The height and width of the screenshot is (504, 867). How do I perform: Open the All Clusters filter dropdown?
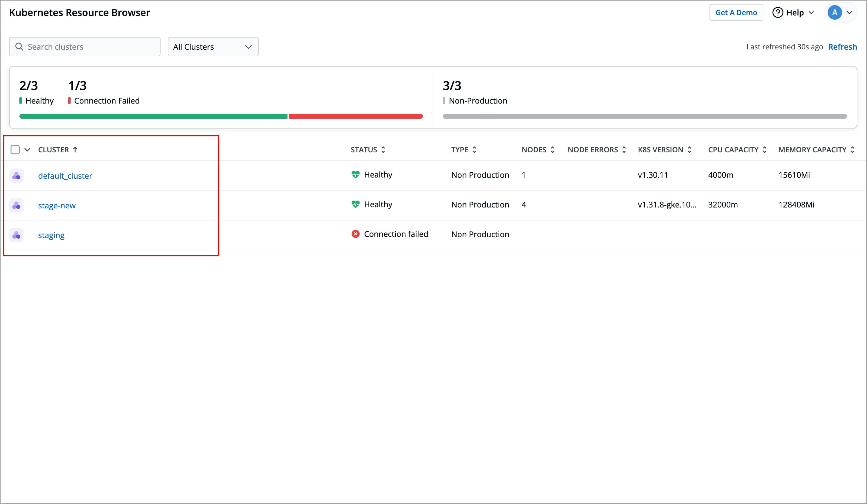213,47
